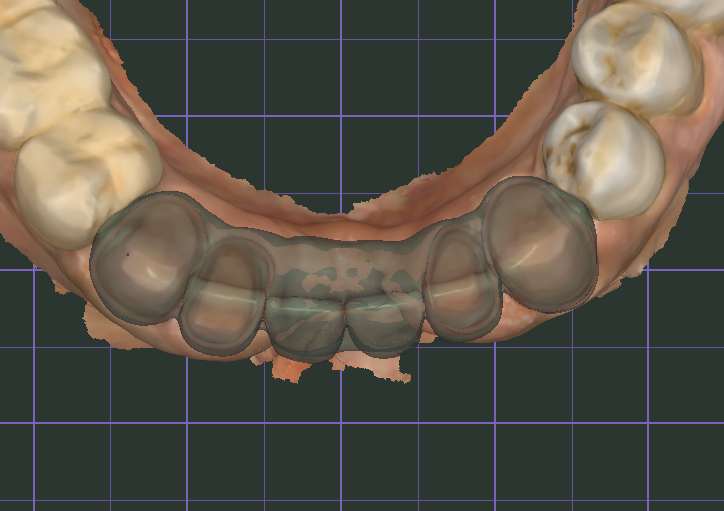Select the white right molar with stained fissures
The height and width of the screenshot is (511, 724).
pyautogui.click(x=636, y=59)
